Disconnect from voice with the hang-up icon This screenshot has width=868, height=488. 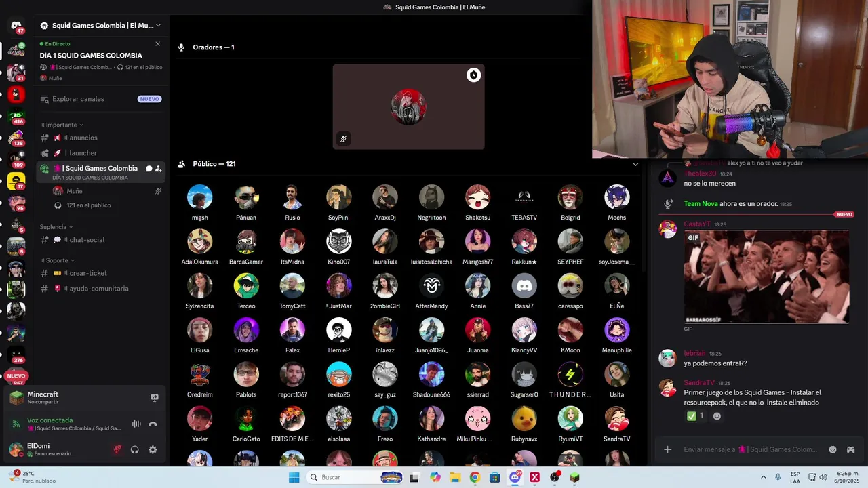153,424
